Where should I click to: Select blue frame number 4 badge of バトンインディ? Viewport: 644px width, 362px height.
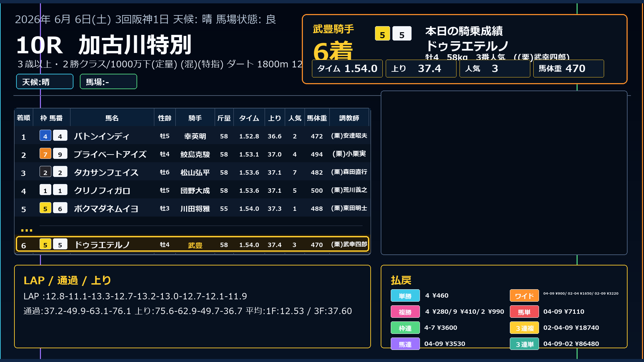[x=45, y=135]
